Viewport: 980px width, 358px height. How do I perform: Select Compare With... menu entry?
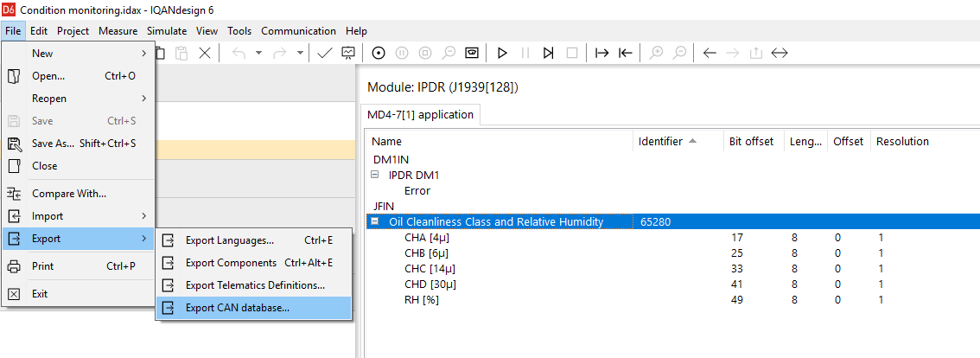[78, 194]
